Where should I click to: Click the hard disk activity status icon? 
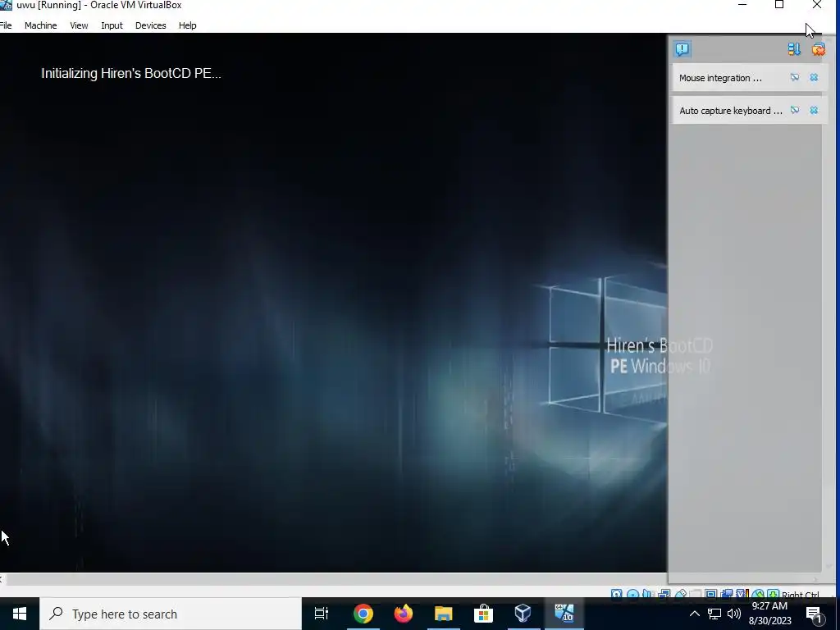(x=617, y=594)
